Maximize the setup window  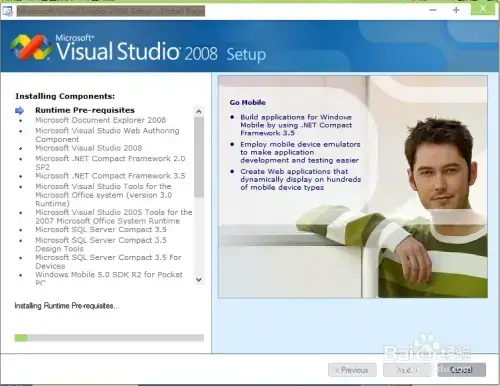click(456, 10)
